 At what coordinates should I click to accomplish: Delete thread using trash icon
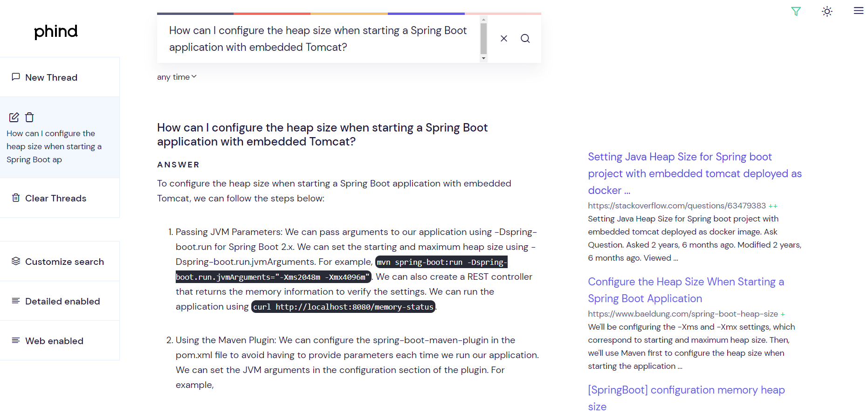pos(29,117)
